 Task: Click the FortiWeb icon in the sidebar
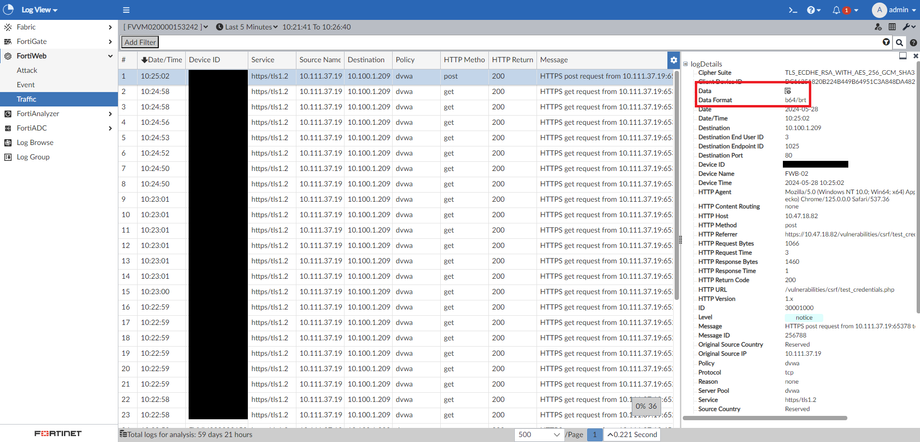(8, 56)
